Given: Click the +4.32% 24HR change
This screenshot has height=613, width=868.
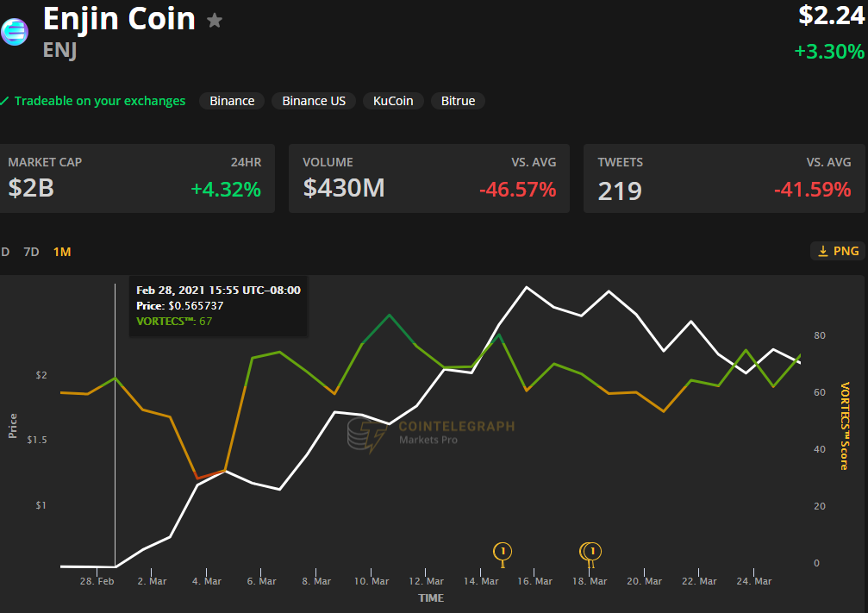Looking at the screenshot, I should pyautogui.click(x=226, y=190).
